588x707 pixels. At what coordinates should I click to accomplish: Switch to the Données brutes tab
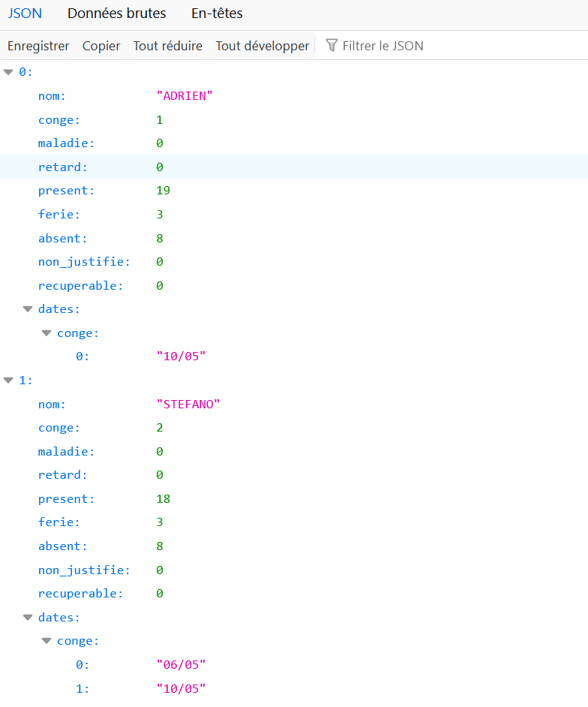point(116,14)
